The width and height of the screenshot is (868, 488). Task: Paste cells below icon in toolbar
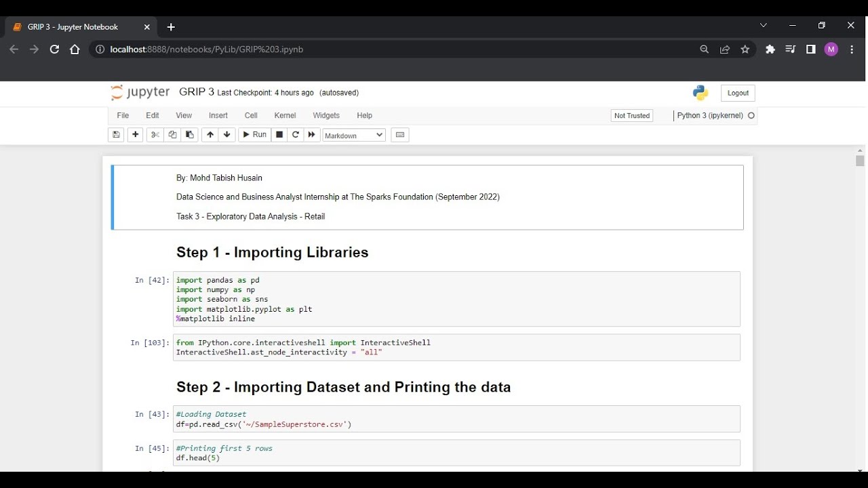pyautogui.click(x=189, y=135)
